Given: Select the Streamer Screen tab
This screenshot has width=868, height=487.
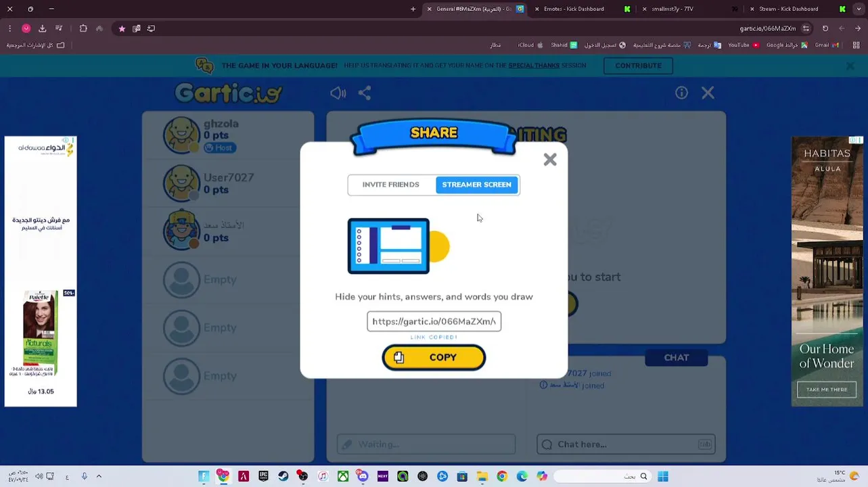Looking at the screenshot, I should (477, 185).
